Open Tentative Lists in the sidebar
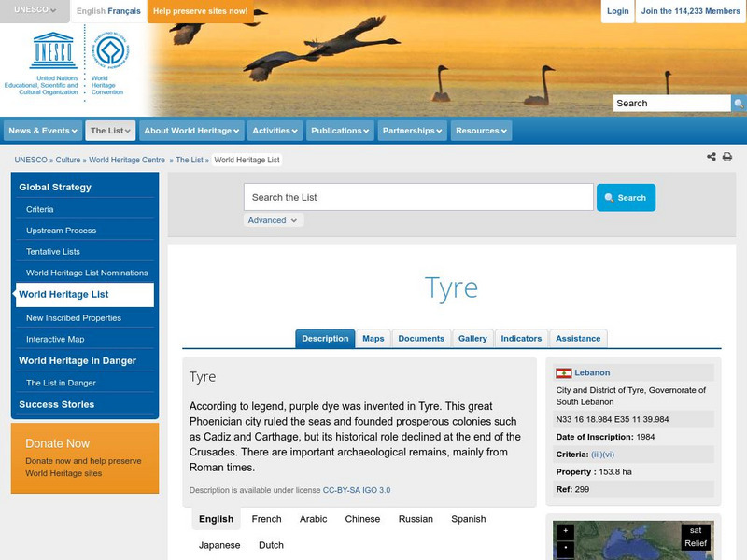 (x=53, y=252)
